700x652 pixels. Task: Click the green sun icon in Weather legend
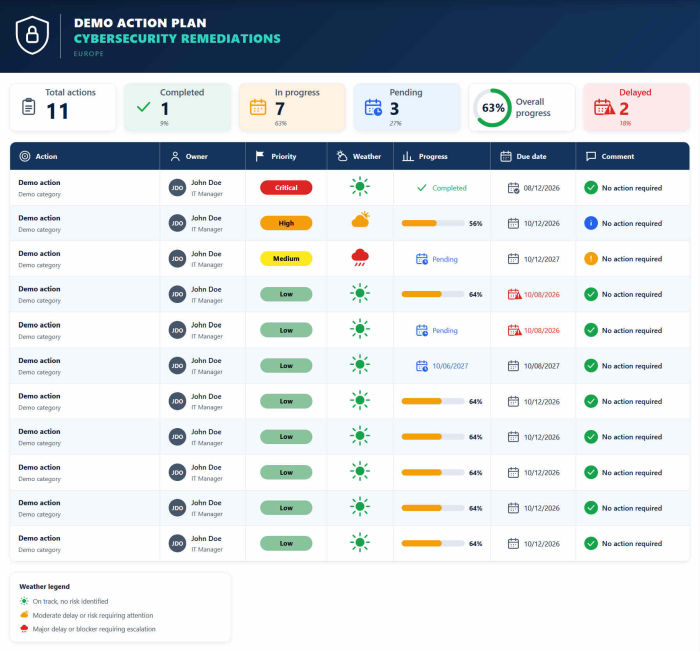tap(24, 601)
